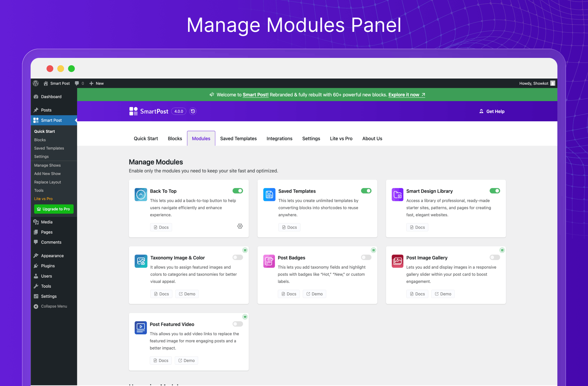The height and width of the screenshot is (386, 588).
Task: Click the comments bubble in admin bar
Action: pyautogui.click(x=77, y=83)
